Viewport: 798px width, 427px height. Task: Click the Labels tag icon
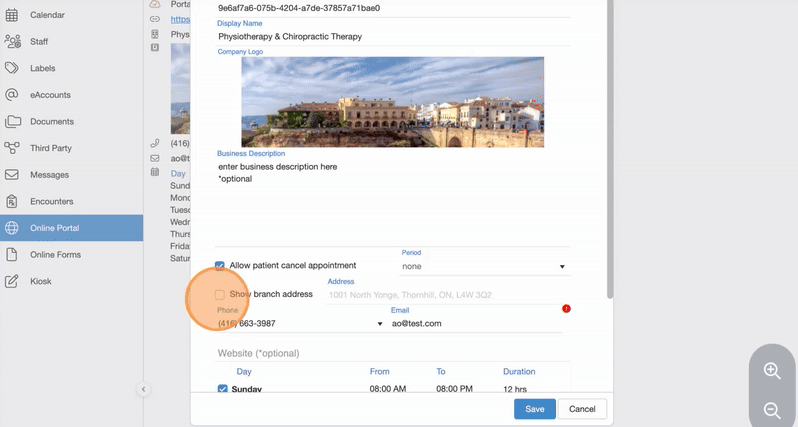(x=12, y=68)
